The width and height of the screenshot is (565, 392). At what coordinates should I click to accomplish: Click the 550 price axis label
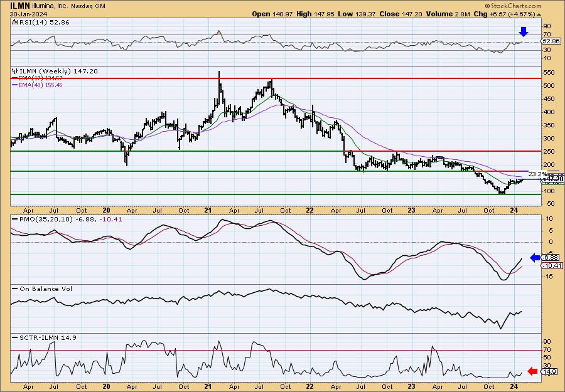coord(549,73)
